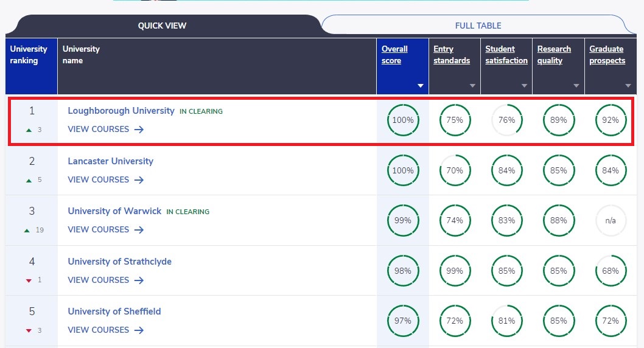Click Strathclyde's 85% student satisfaction ring
The height and width of the screenshot is (348, 644).
[507, 271]
